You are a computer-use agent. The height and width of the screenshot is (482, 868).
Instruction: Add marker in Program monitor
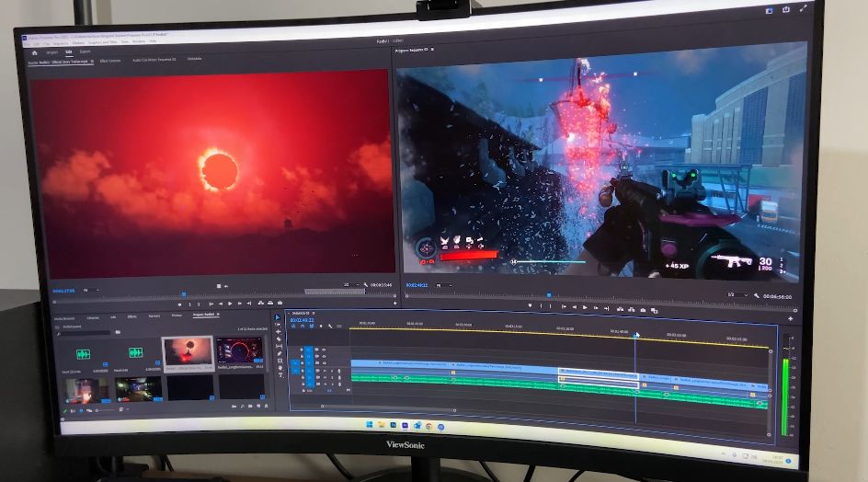pyautogui.click(x=531, y=305)
